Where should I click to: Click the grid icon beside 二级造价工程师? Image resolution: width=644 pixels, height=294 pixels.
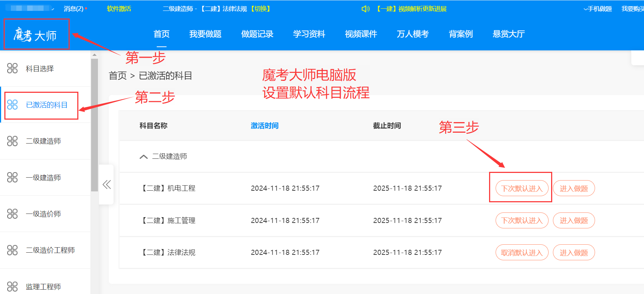point(12,250)
